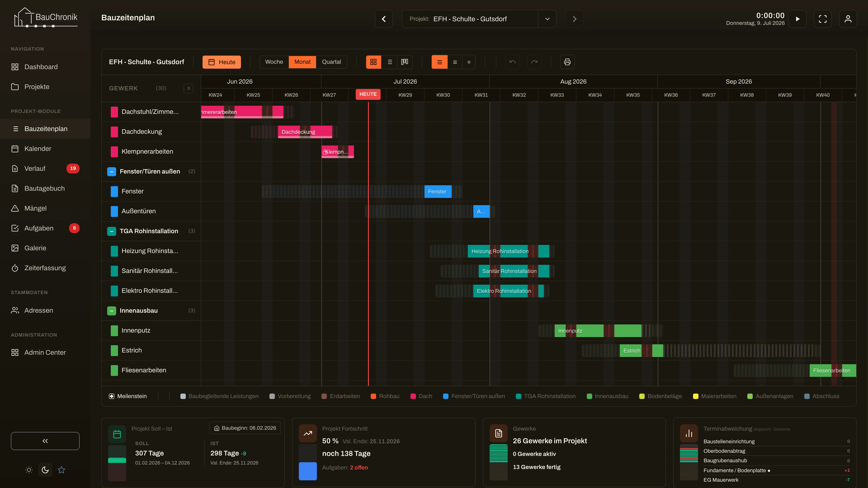This screenshot has height=488, width=868.
Task: Collapse the sidebar with double chevron
Action: [45, 441]
